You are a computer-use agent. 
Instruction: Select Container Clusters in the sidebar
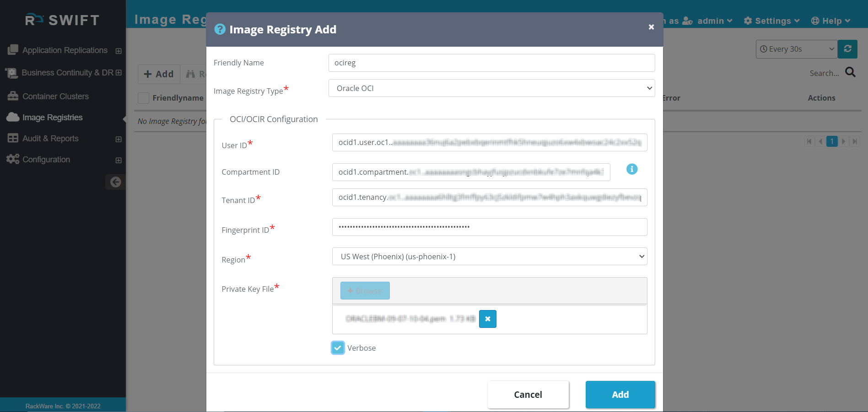pos(55,96)
